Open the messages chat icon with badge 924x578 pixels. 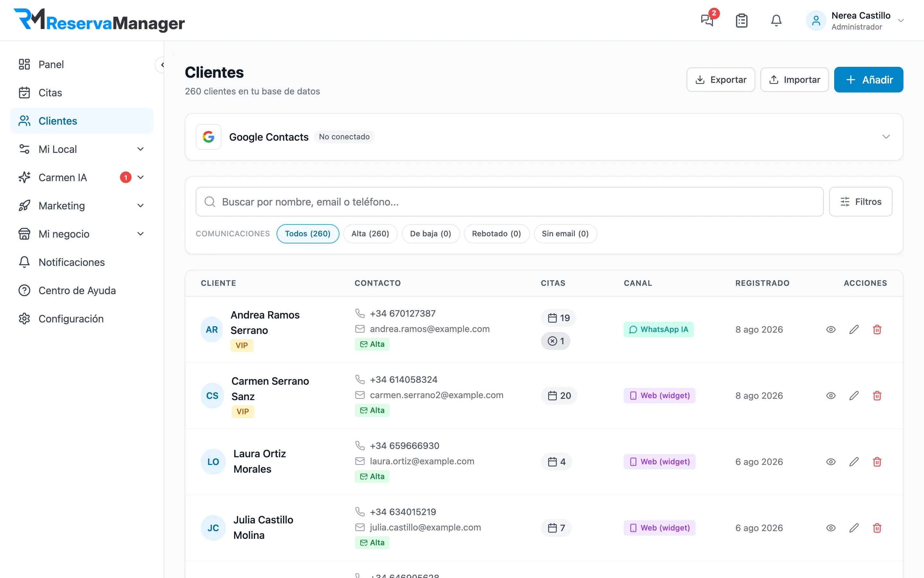tap(707, 20)
